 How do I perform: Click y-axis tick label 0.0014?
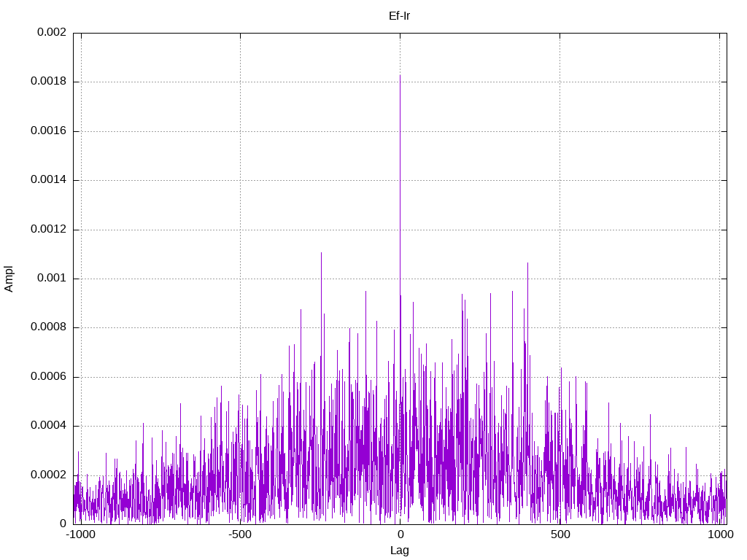(49, 180)
